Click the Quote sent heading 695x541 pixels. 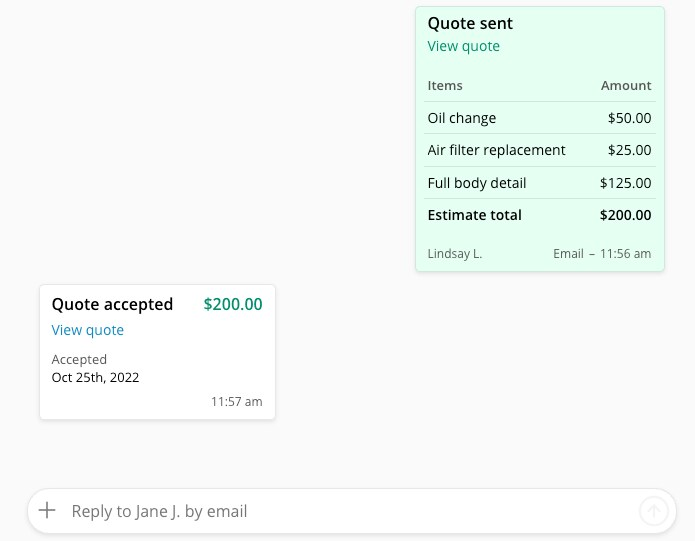click(x=470, y=23)
